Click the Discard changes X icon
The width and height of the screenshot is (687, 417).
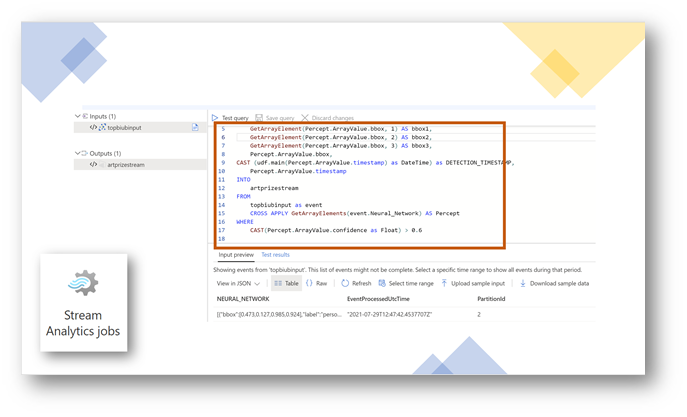[x=305, y=118]
